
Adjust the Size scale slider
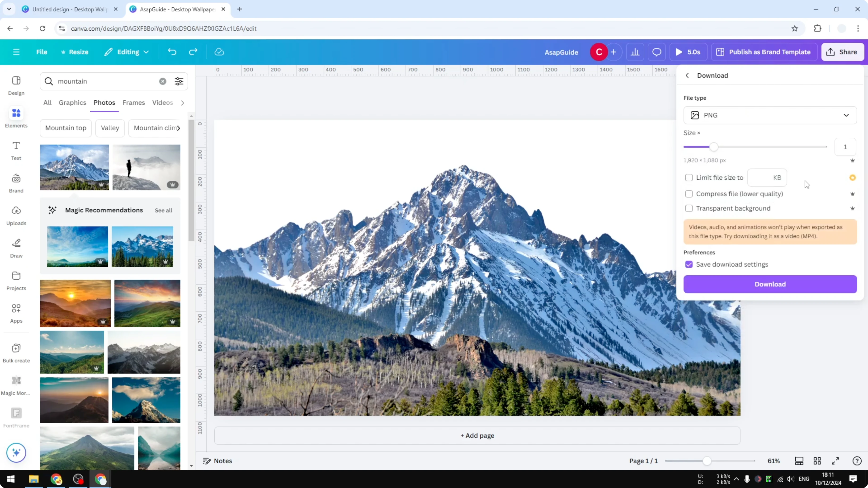[x=714, y=147]
